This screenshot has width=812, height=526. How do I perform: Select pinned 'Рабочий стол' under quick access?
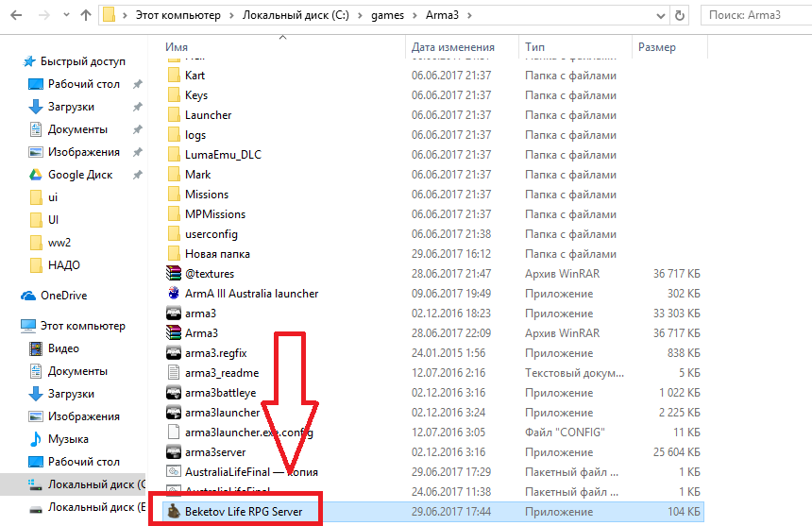coord(84,84)
